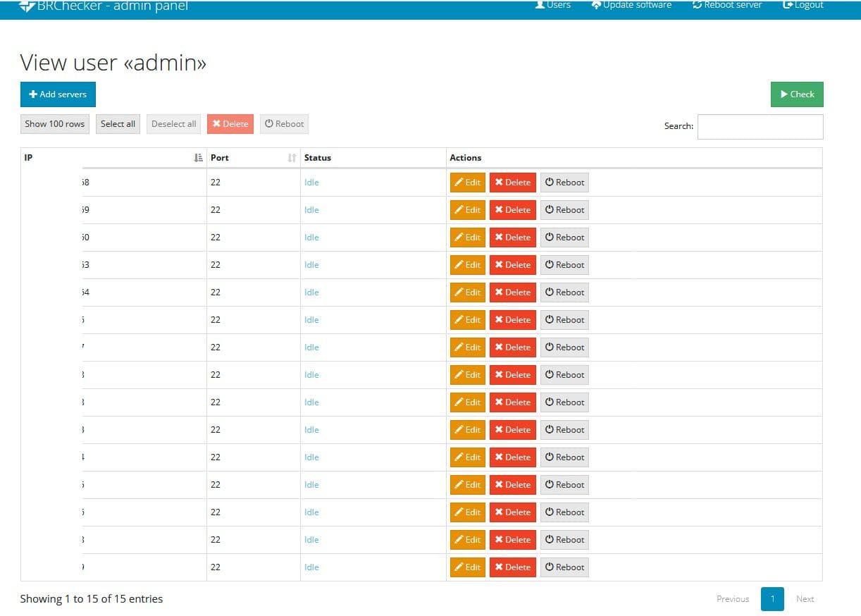Screen dimensions: 861x616
Task: Click an Idle status link
Action: (311, 182)
